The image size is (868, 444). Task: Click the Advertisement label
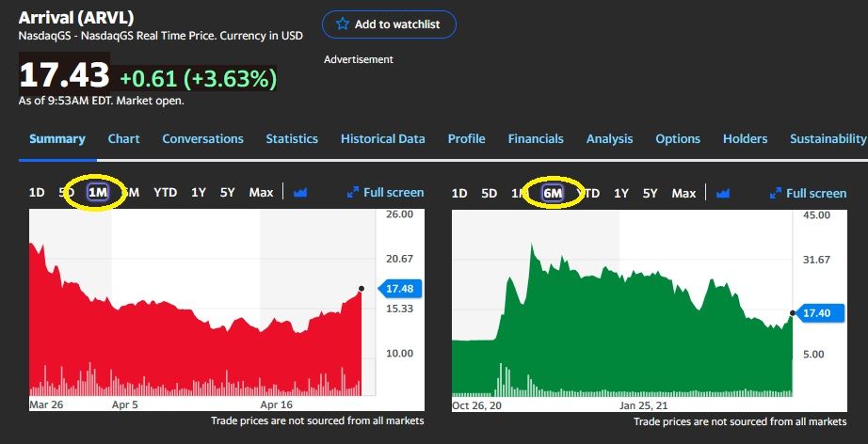359,59
